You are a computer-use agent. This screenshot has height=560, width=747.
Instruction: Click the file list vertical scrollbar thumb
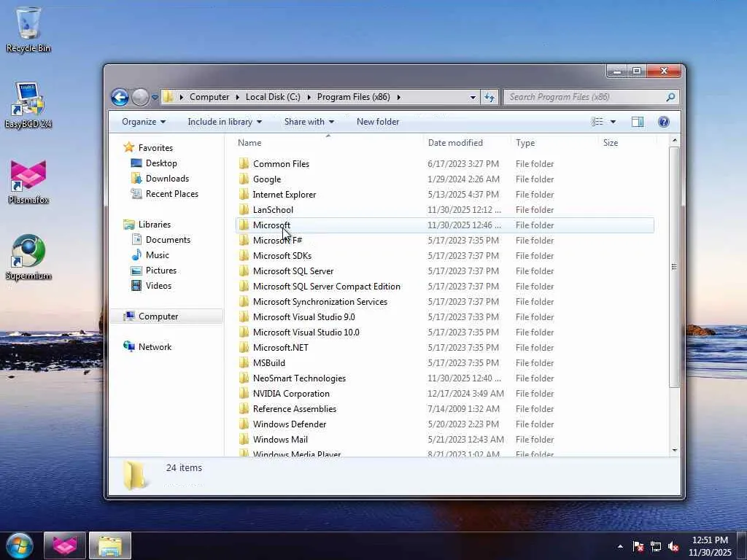click(673, 267)
